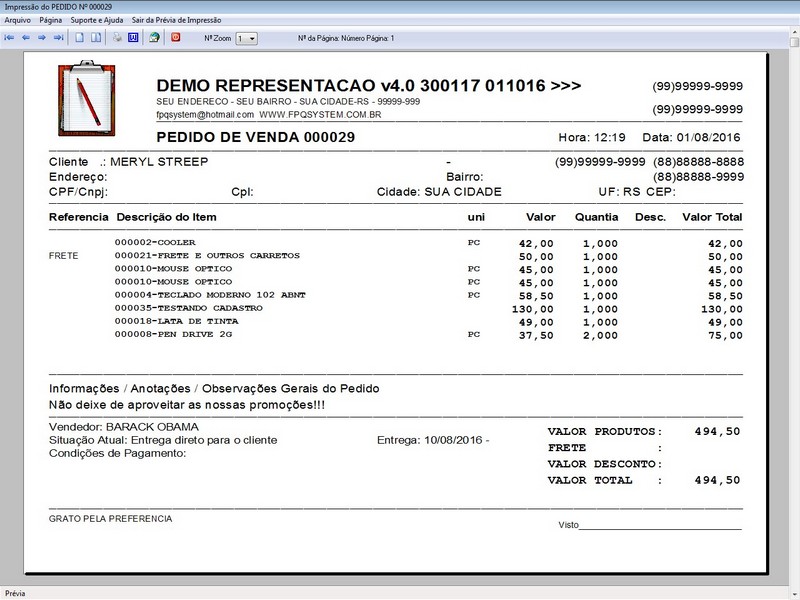Go to the first page arrow
This screenshot has height=600, width=800.
coord(9,38)
